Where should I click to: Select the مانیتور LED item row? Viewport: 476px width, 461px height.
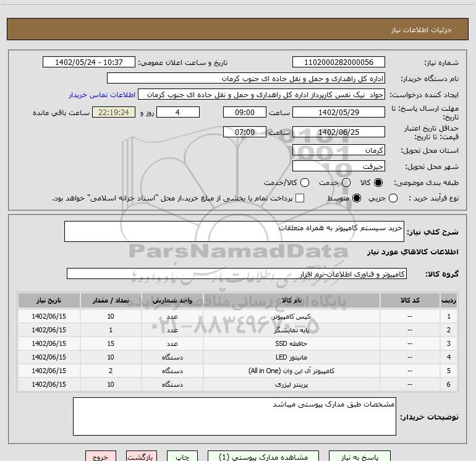click(x=238, y=358)
